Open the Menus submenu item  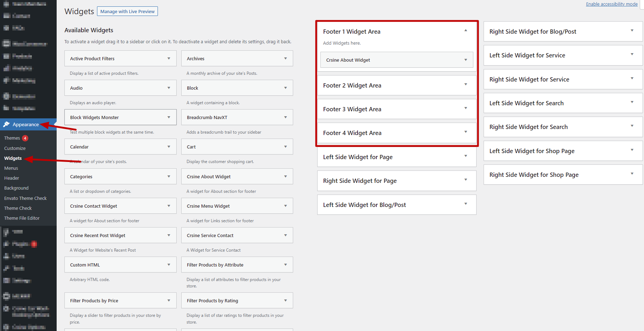[11, 168]
